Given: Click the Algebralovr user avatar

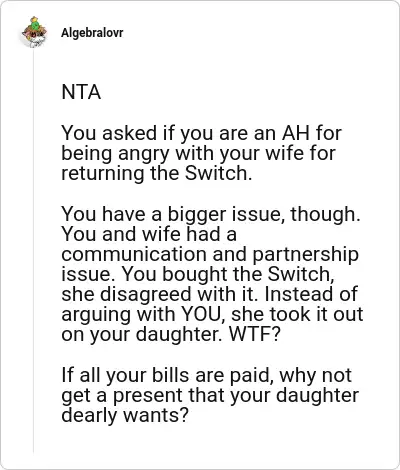Looking at the screenshot, I should (x=34, y=32).
